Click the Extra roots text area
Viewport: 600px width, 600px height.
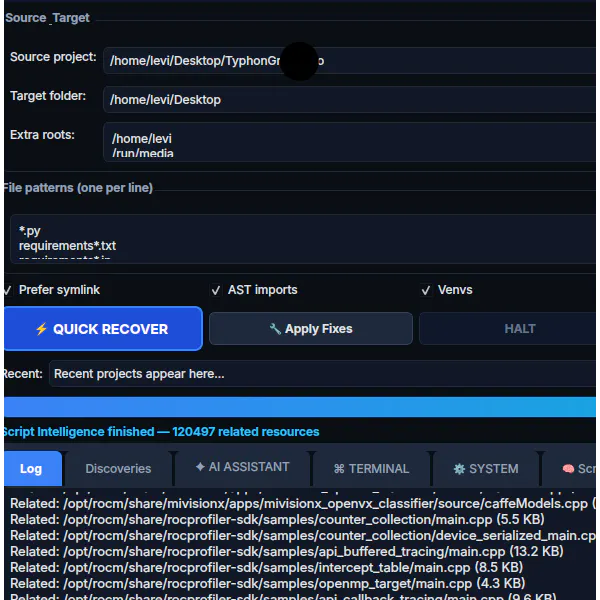[349, 142]
